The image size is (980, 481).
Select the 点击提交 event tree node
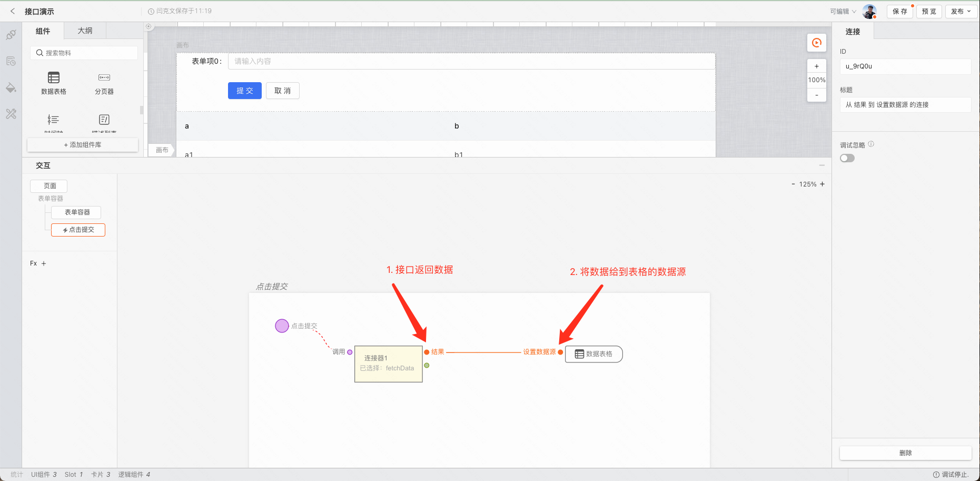[x=78, y=230]
